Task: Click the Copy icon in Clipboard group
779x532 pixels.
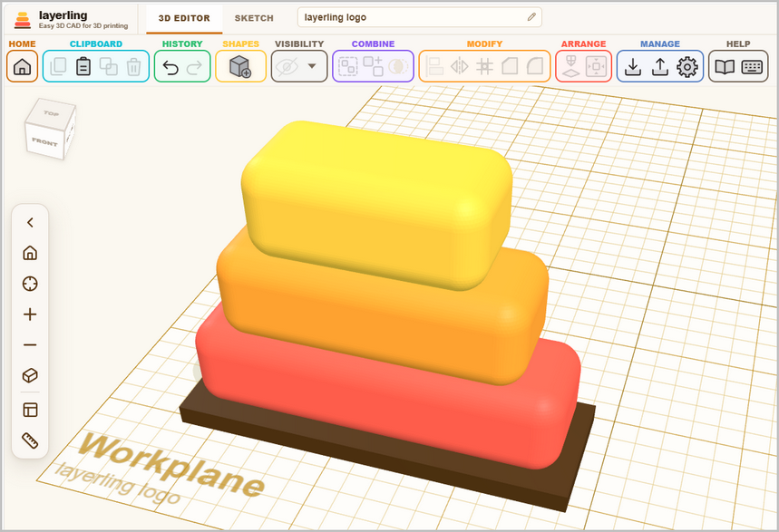Action: click(58, 66)
